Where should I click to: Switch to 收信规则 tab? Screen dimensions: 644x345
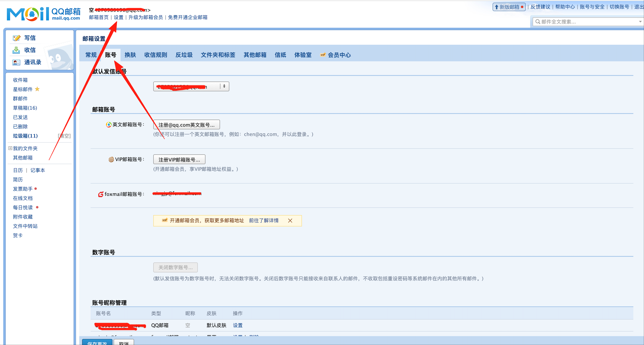click(156, 55)
